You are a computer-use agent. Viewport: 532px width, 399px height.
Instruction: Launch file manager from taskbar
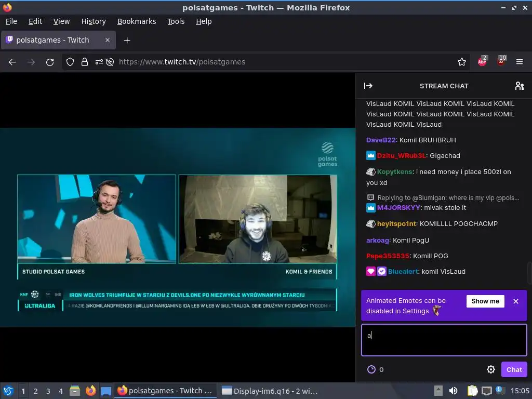[x=75, y=391]
